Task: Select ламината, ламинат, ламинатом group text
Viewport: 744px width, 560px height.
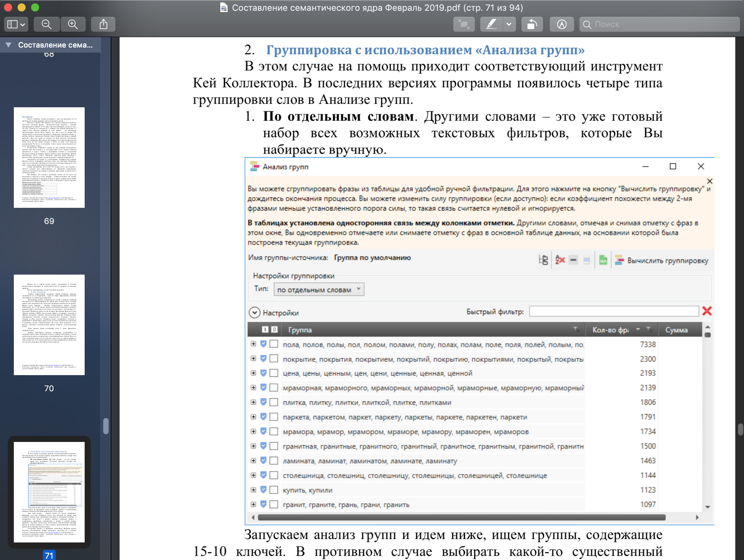Action: 370,461
